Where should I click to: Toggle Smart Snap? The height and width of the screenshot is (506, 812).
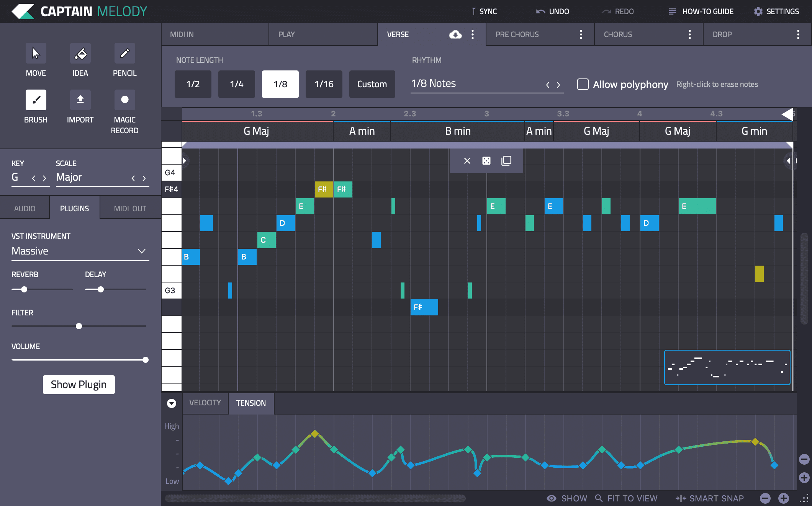pyautogui.click(x=709, y=498)
